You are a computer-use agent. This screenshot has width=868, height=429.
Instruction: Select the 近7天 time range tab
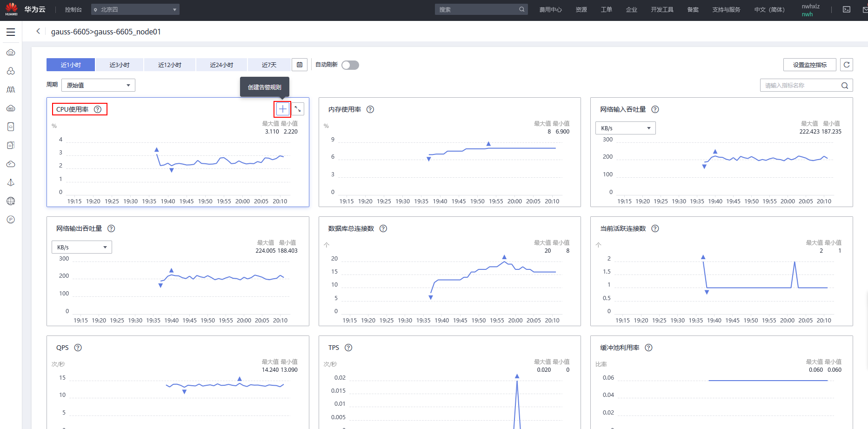point(269,65)
